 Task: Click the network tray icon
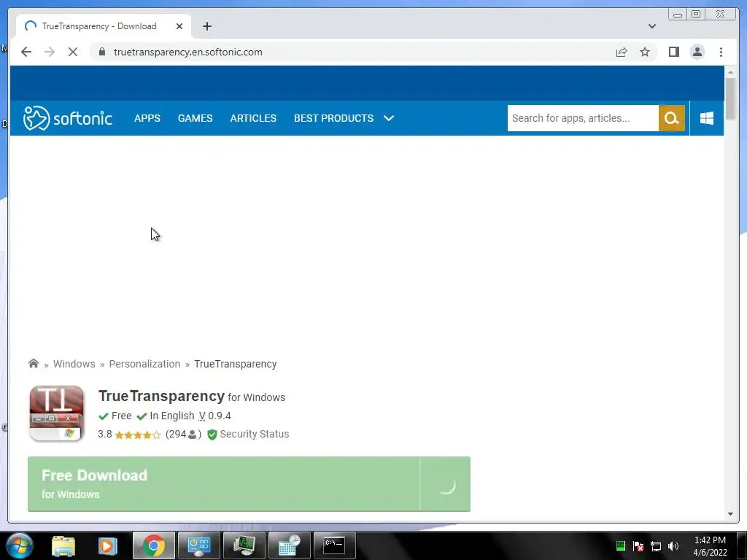[656, 546]
